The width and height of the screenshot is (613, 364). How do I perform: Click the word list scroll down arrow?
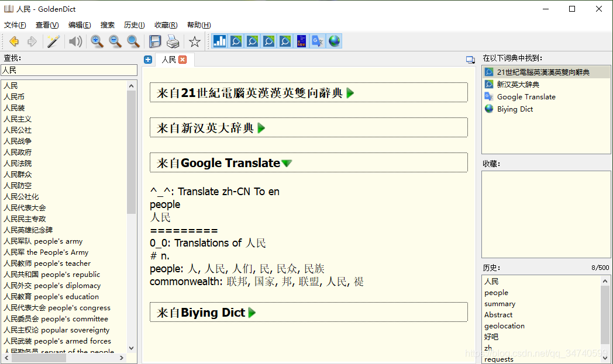coord(132,348)
